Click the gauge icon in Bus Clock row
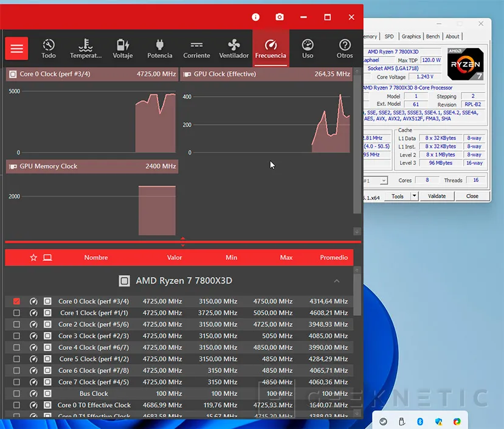 pos(33,394)
